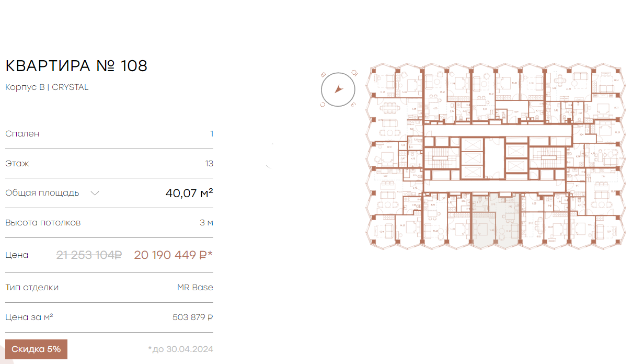Click the central elevator lobby on plan
This screenshot has height=364, width=644.
[494, 158]
